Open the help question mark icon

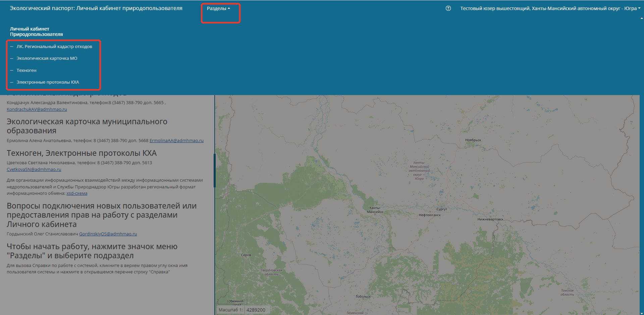tap(448, 8)
